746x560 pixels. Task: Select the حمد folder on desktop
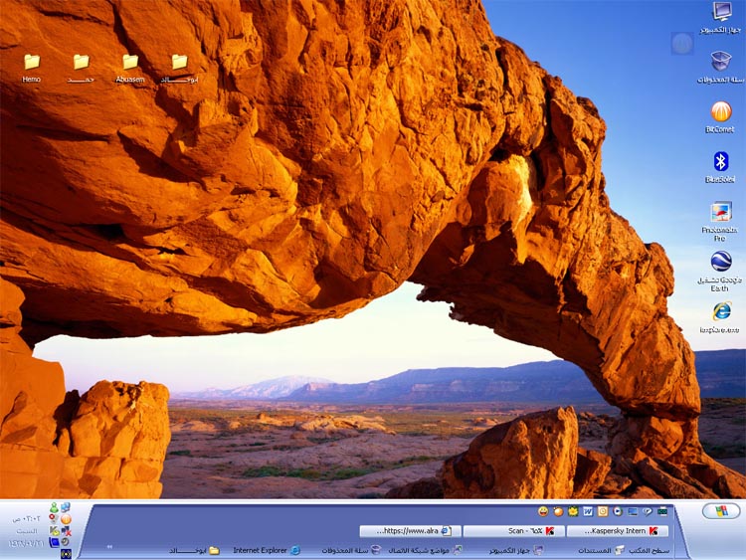tap(81, 69)
